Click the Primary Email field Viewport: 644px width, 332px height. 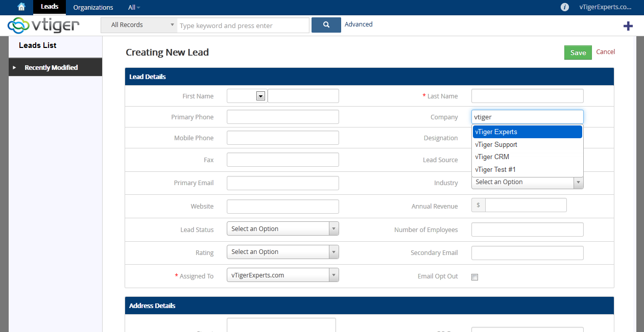tap(283, 183)
